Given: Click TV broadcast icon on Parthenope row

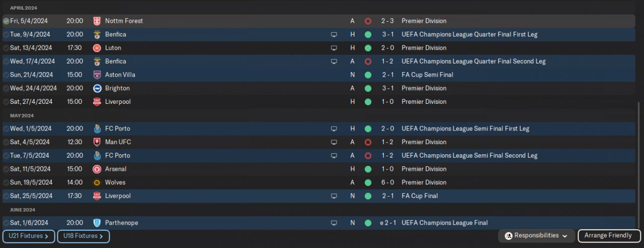Looking at the screenshot, I should (x=334, y=223).
